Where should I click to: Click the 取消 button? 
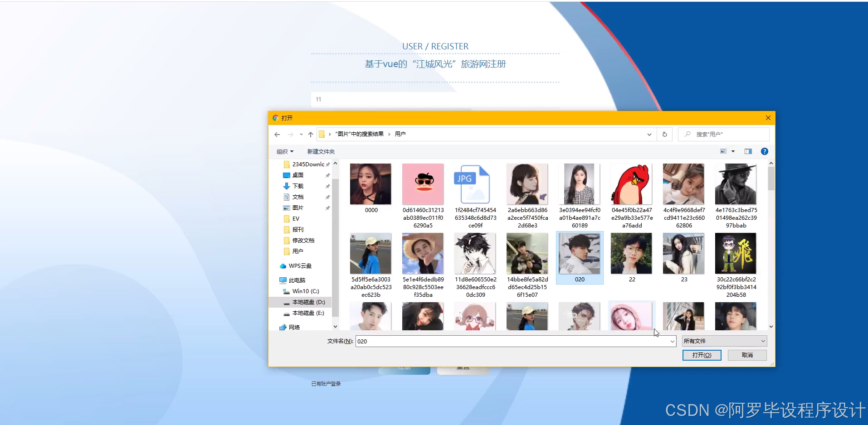coord(747,355)
